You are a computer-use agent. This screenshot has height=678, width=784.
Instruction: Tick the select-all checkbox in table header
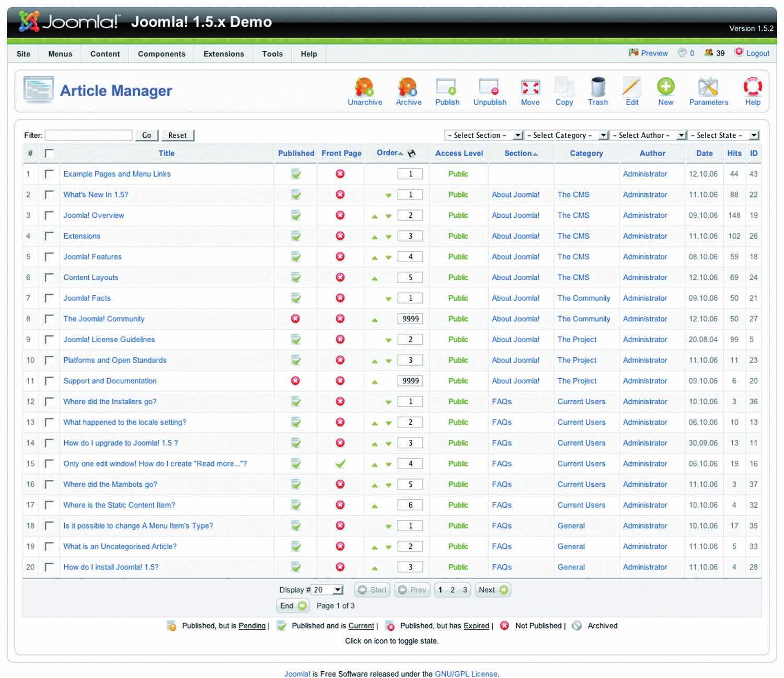point(49,153)
